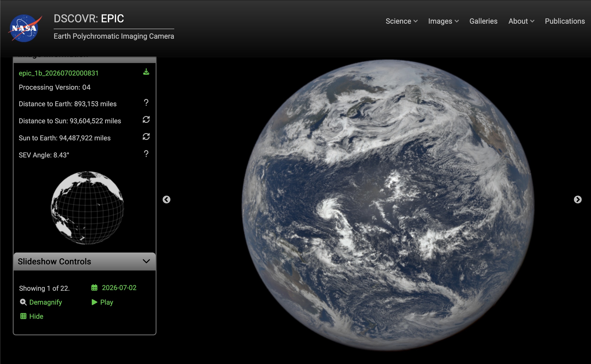The width and height of the screenshot is (591, 364).
Task: Click the epic_1b_20260702000831 image link
Action: tap(59, 73)
